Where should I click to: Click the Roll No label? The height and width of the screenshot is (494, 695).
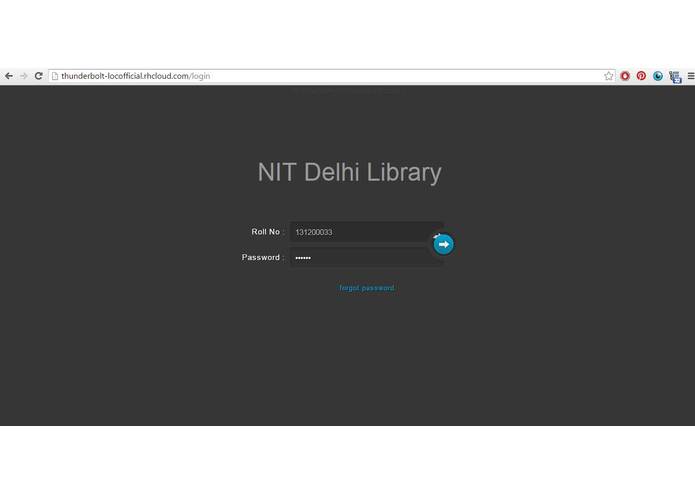click(266, 232)
